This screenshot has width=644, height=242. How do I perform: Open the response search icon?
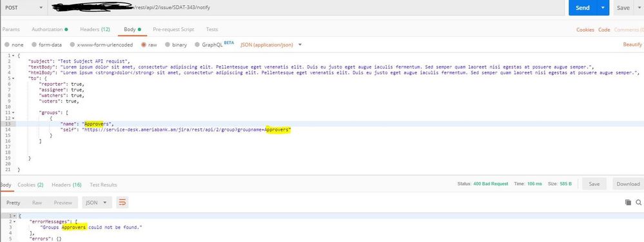639,202
